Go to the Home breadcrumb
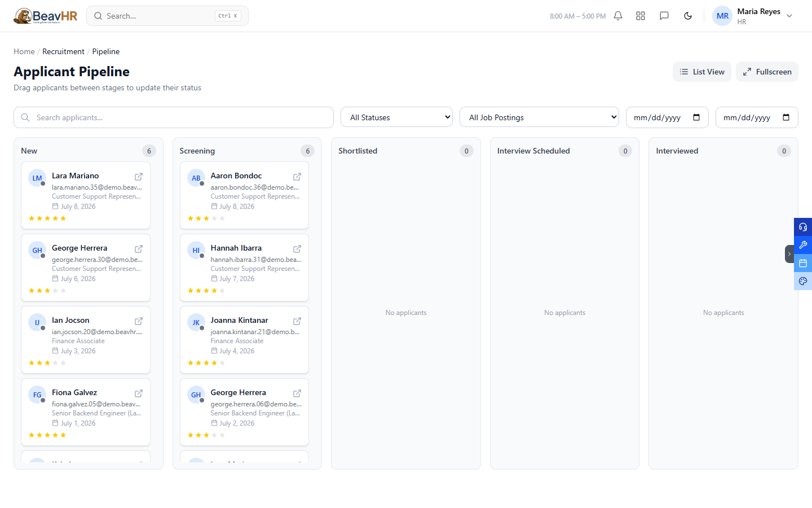The width and height of the screenshot is (812, 508). pyautogui.click(x=24, y=51)
